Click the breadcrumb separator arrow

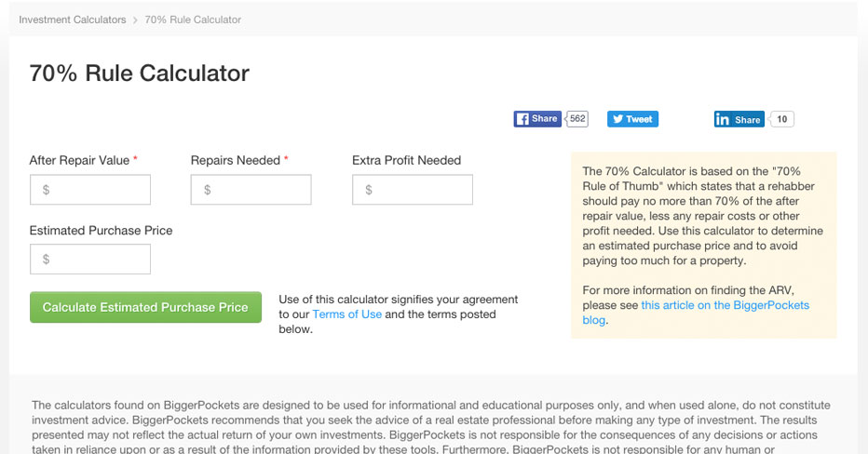pos(135,20)
